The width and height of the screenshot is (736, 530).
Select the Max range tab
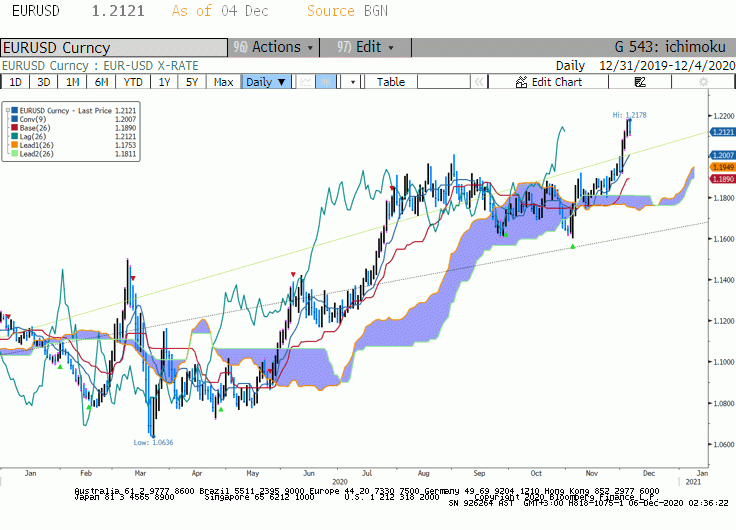point(223,82)
